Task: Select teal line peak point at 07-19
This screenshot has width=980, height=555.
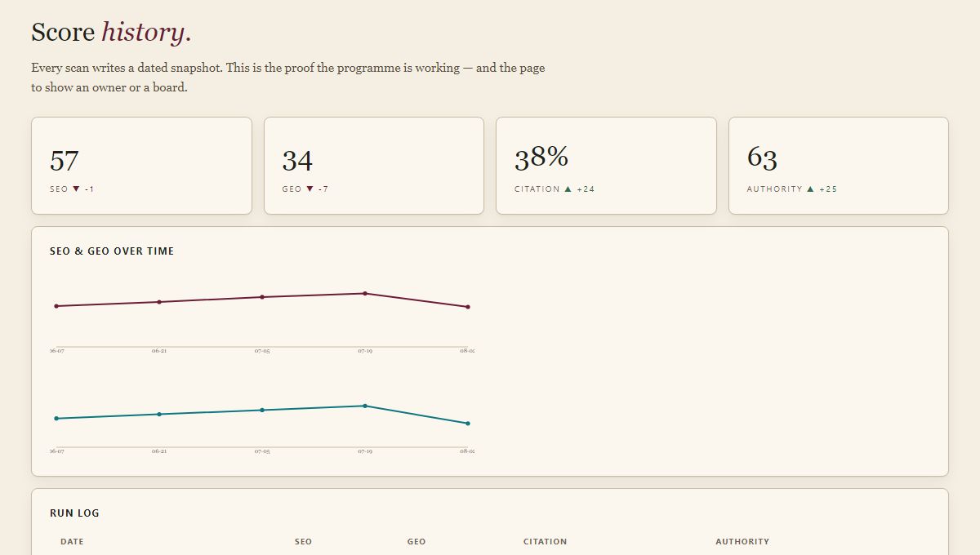Action: [365, 406]
